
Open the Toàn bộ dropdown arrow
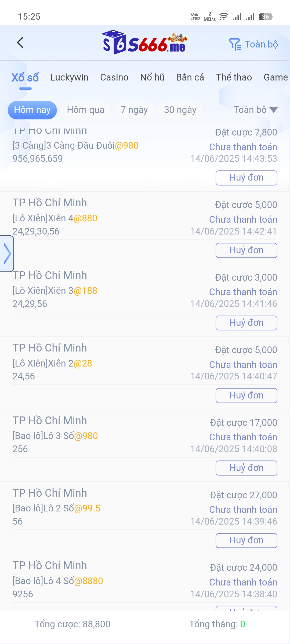point(274,110)
